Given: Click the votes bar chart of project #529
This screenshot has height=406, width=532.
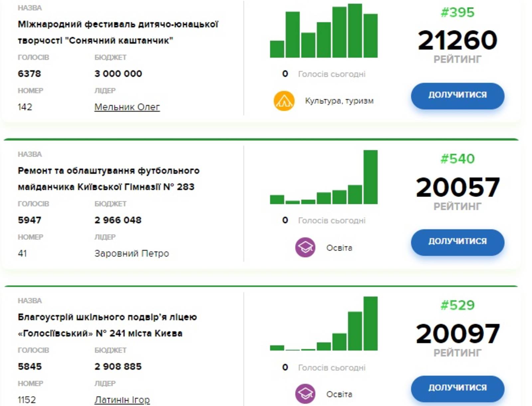Looking at the screenshot, I should 324,323.
